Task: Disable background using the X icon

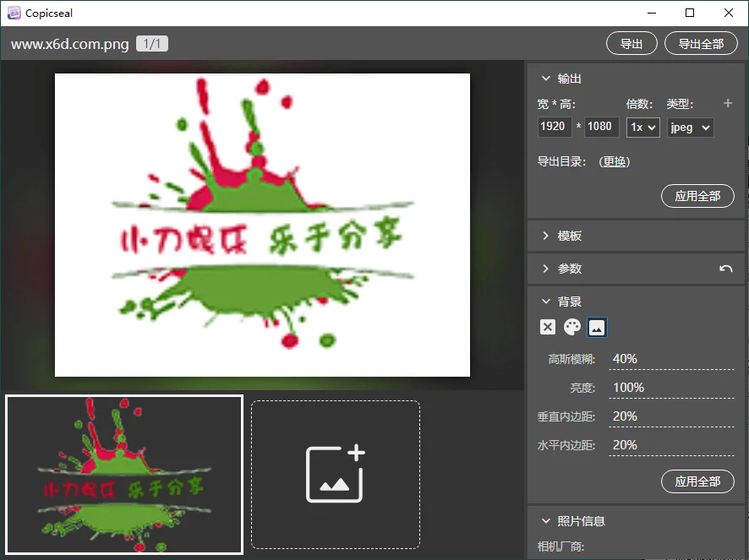Action: click(x=548, y=327)
